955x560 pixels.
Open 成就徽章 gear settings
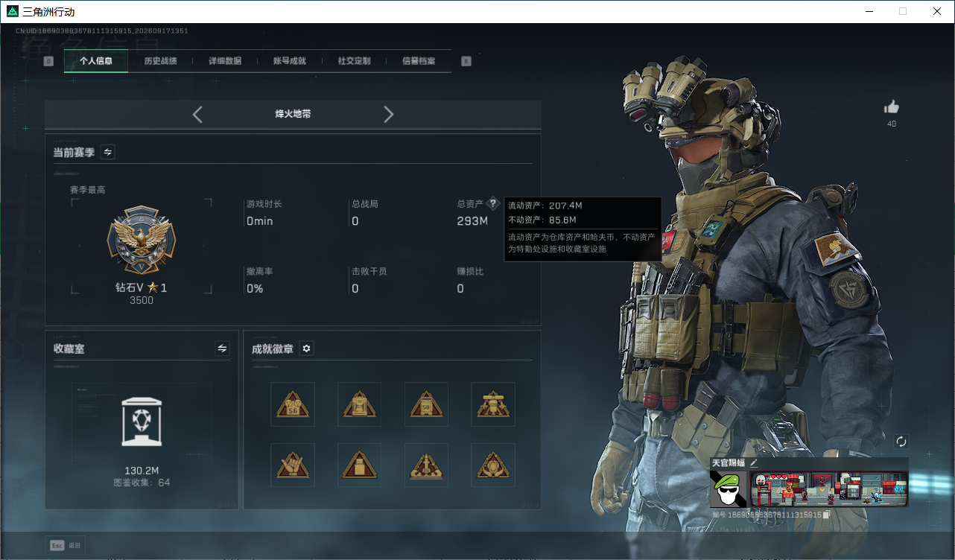(x=306, y=349)
